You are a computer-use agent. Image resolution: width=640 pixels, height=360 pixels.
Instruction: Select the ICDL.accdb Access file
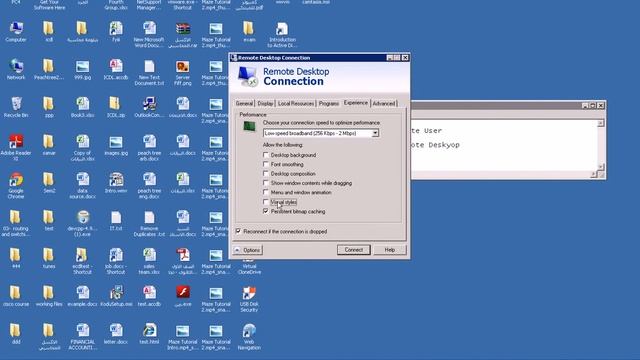(x=116, y=69)
